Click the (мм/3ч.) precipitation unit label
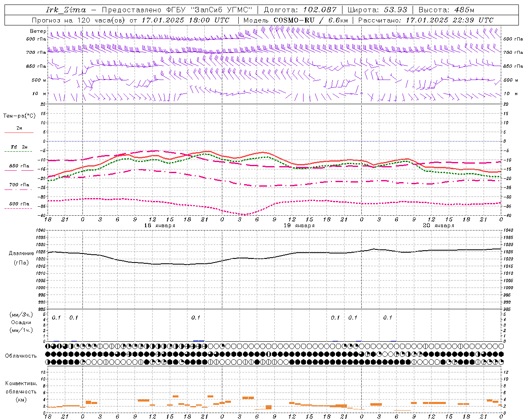The width and height of the screenshot is (525, 420). pyautogui.click(x=21, y=315)
